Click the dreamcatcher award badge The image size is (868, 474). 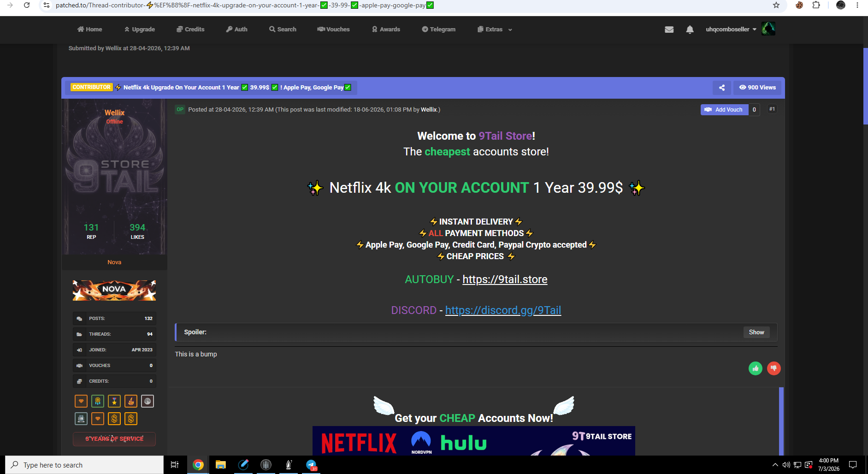tap(98, 401)
